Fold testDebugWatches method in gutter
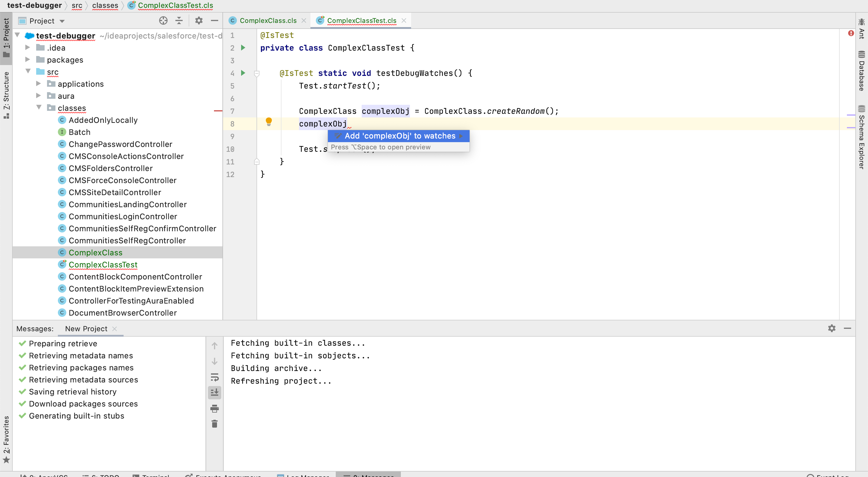 tap(257, 73)
